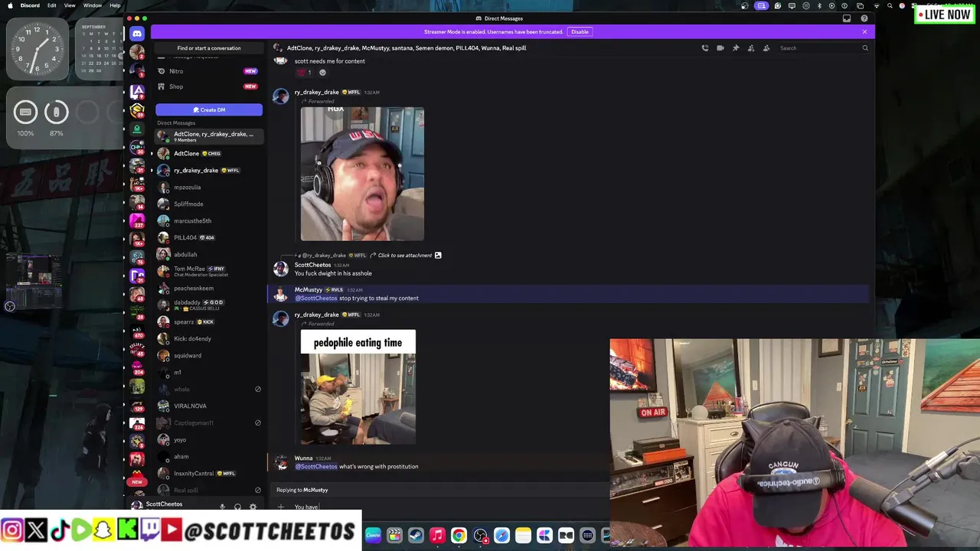Open the attachment plus button in message box

(x=281, y=507)
